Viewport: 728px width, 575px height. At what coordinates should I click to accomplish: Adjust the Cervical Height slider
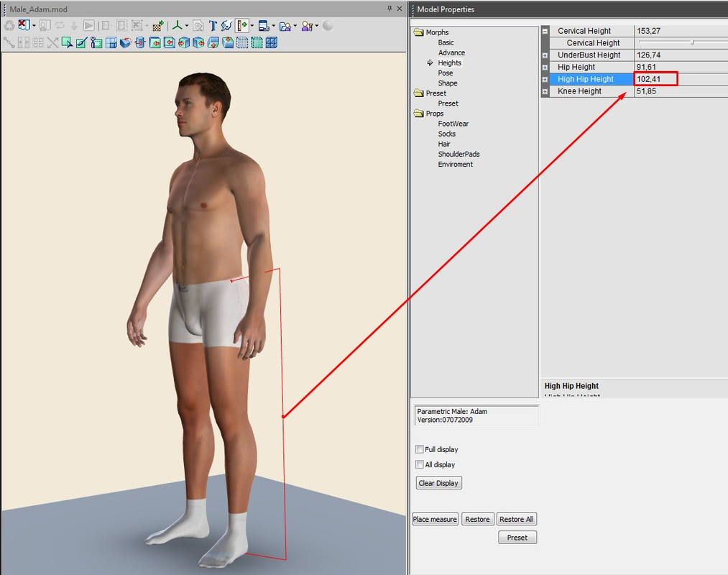click(692, 42)
